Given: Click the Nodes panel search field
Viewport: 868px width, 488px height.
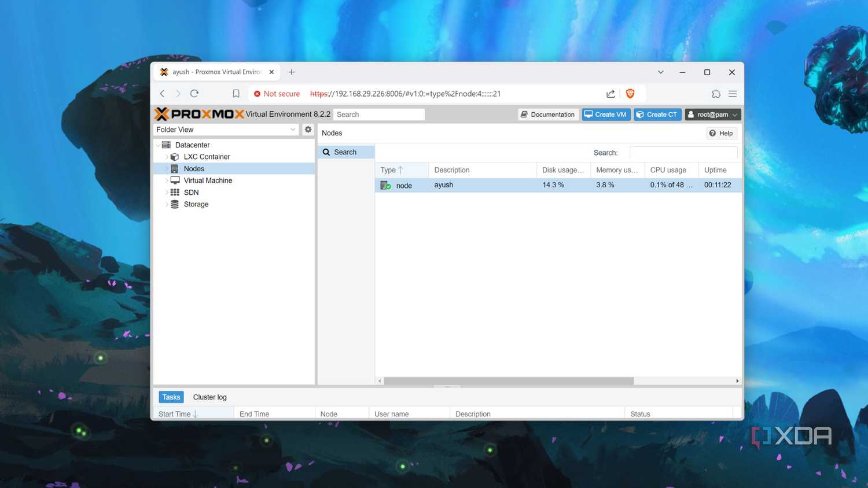Looking at the screenshot, I should click(x=683, y=153).
